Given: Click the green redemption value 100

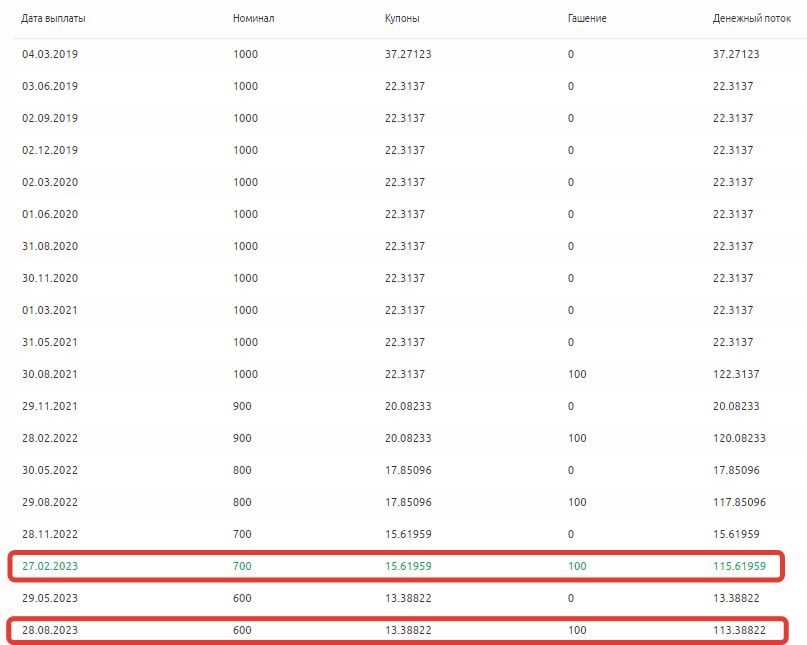Looking at the screenshot, I should [577, 566].
